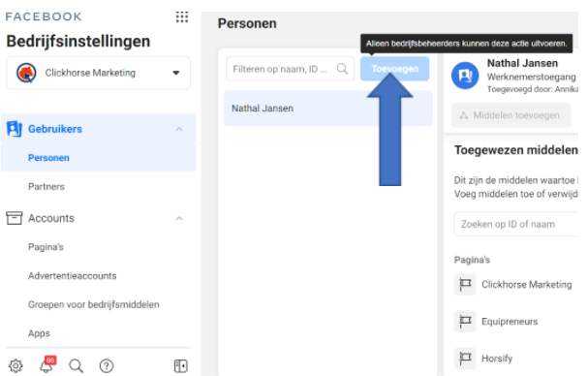Open Advertentieaccounts in the sidebar

[73, 276]
